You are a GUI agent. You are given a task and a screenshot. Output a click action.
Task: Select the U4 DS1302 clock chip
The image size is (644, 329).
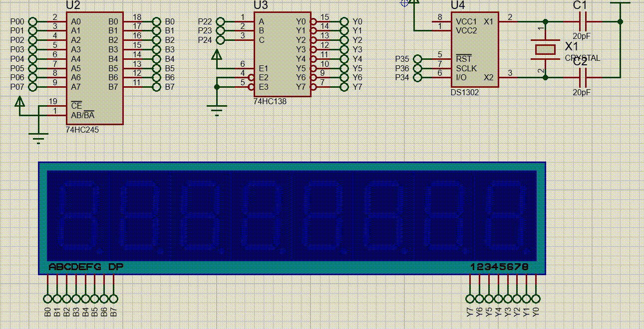[474, 50]
